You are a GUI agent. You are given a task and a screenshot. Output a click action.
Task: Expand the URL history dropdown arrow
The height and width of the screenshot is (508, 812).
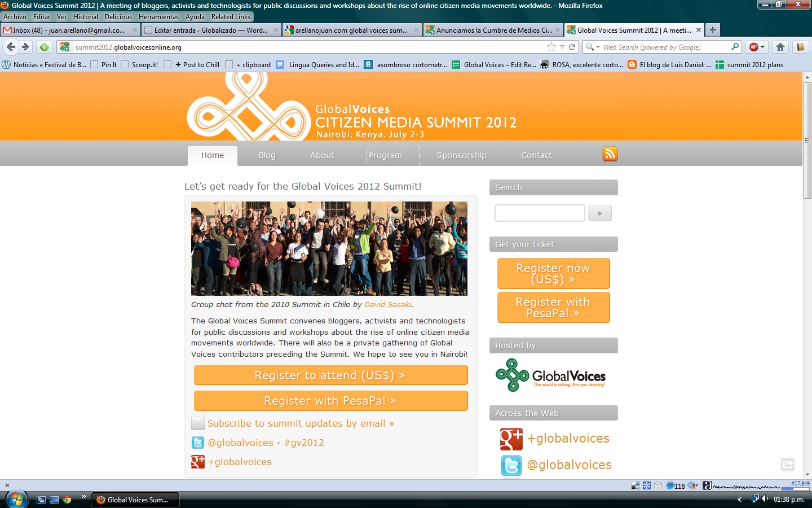[562, 47]
